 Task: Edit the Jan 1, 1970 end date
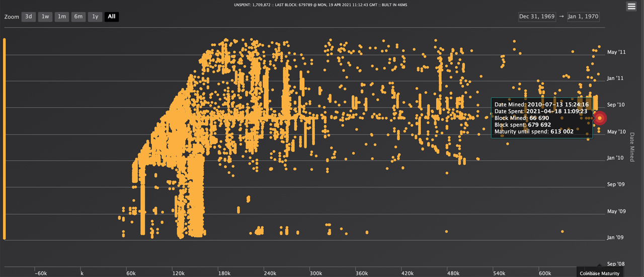click(x=583, y=17)
